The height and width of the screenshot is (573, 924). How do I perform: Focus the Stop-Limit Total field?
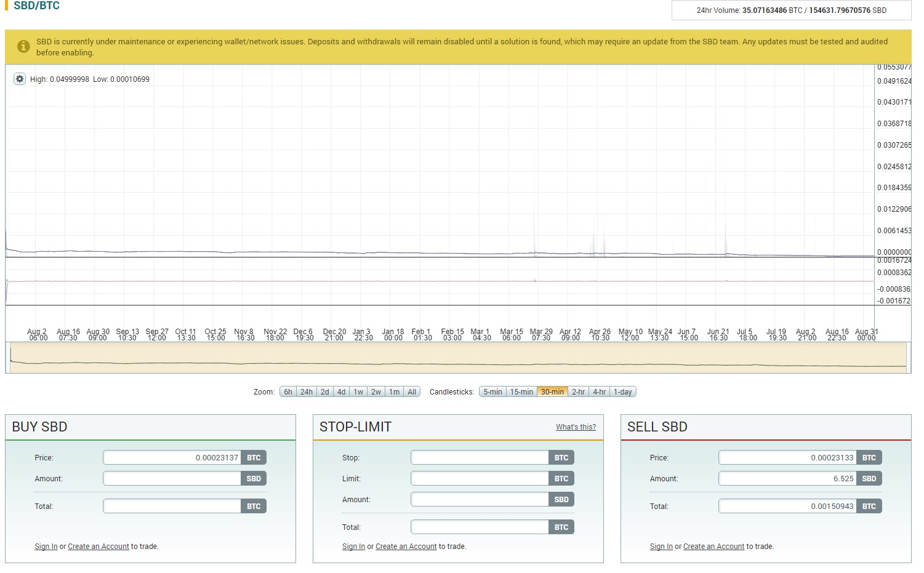480,527
